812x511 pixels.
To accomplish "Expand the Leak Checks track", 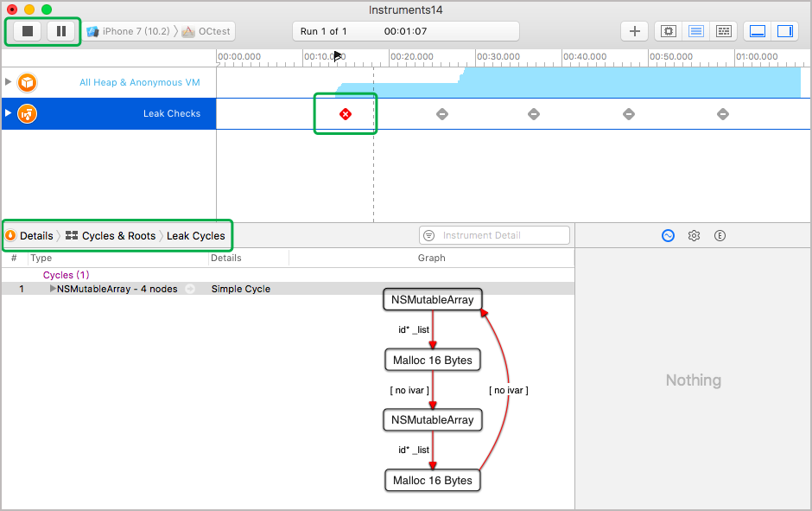I will (9, 113).
